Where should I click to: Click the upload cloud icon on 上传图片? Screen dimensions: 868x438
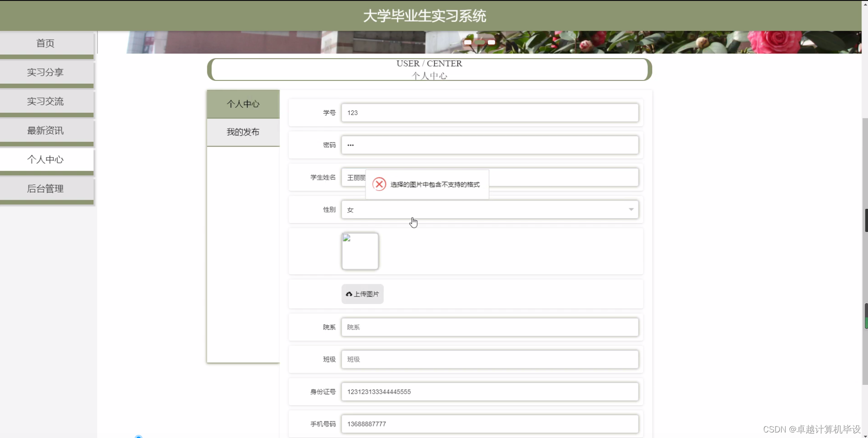pyautogui.click(x=349, y=294)
